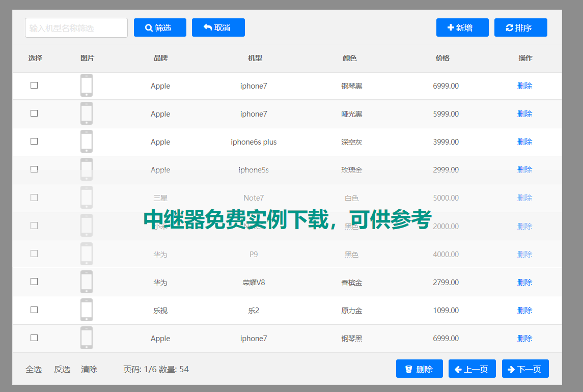Image resolution: width=583 pixels, height=392 pixels.
Task: Click phone image in the 哑光黑 row
Action: pos(87,114)
